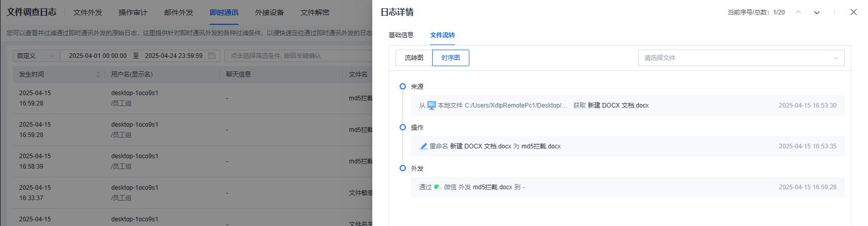Click the filter condition input field

pyautogui.click(x=298, y=56)
